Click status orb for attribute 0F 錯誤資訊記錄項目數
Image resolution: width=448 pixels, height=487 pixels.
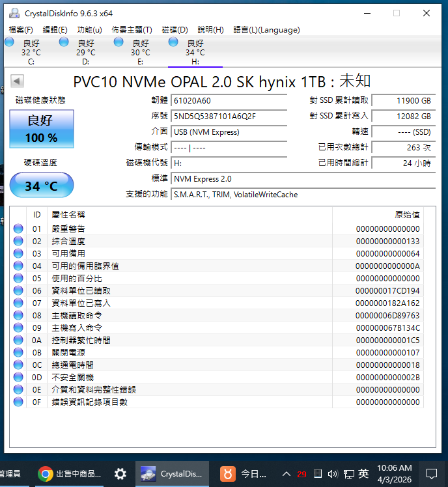18,402
